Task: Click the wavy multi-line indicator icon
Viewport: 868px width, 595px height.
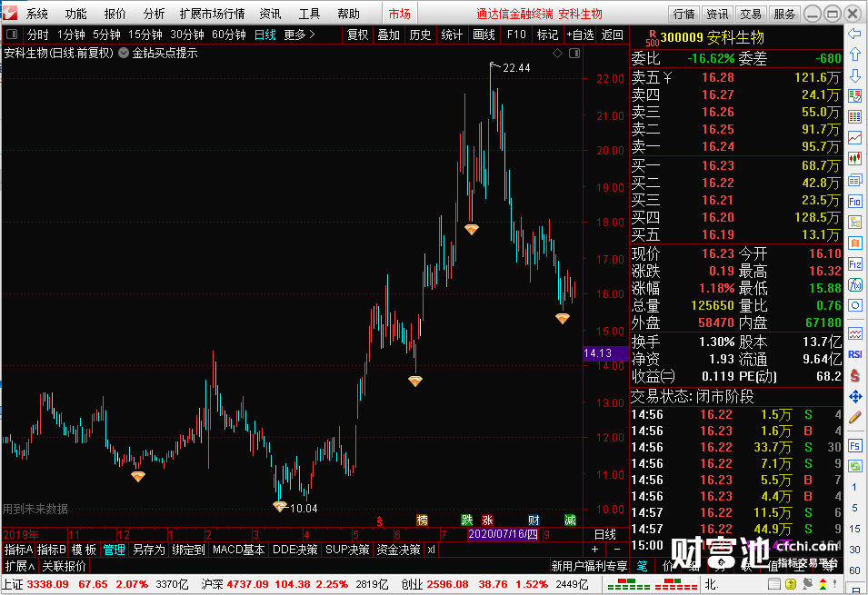Action: point(854,333)
